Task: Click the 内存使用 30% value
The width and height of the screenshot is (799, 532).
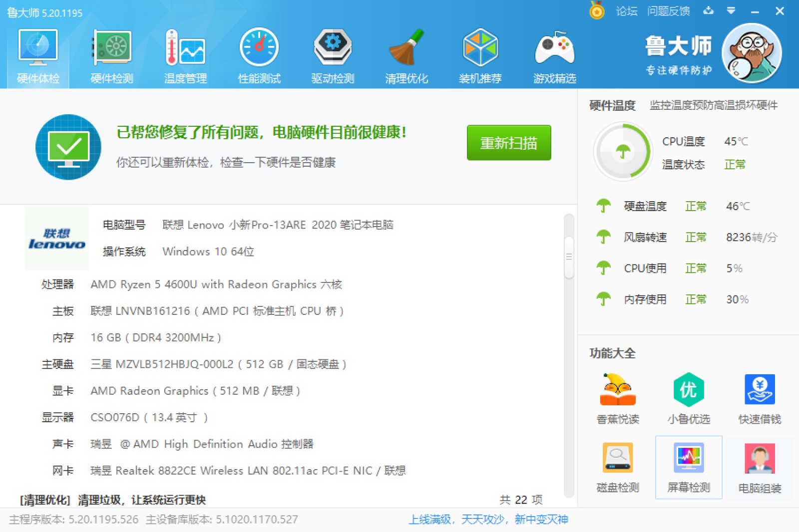Action: (x=737, y=299)
